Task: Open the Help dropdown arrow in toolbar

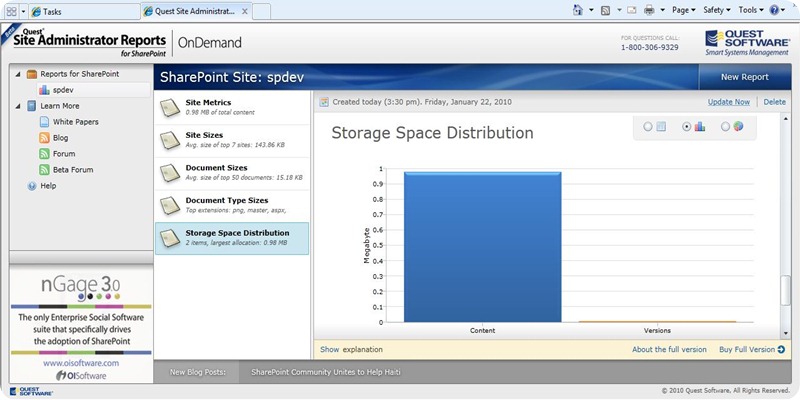Action: (783, 10)
